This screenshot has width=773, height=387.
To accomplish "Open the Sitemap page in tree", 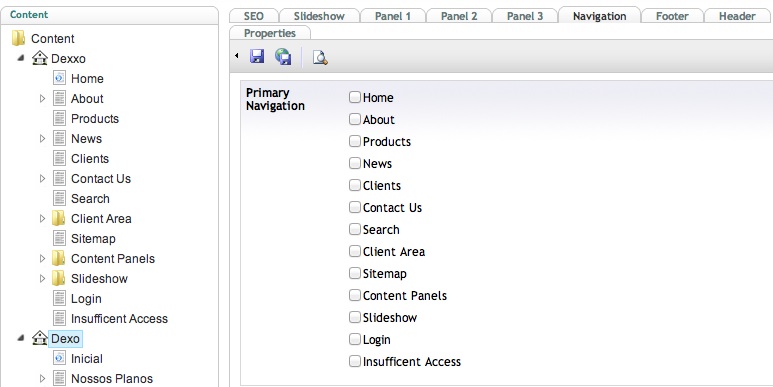I will tap(93, 238).
